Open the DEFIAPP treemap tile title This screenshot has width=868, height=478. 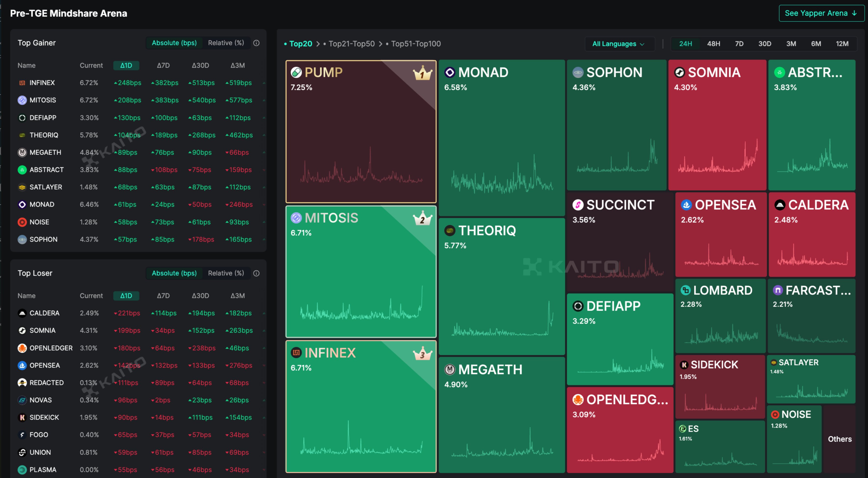point(613,306)
